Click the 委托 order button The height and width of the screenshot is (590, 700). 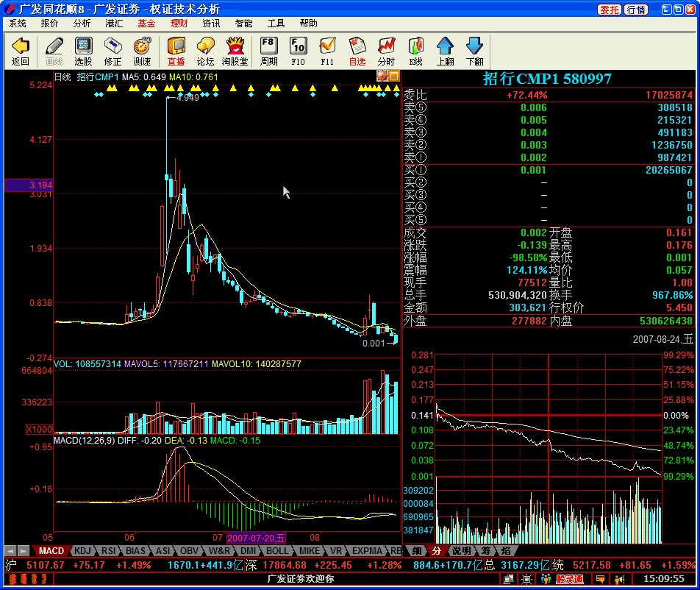(609, 10)
